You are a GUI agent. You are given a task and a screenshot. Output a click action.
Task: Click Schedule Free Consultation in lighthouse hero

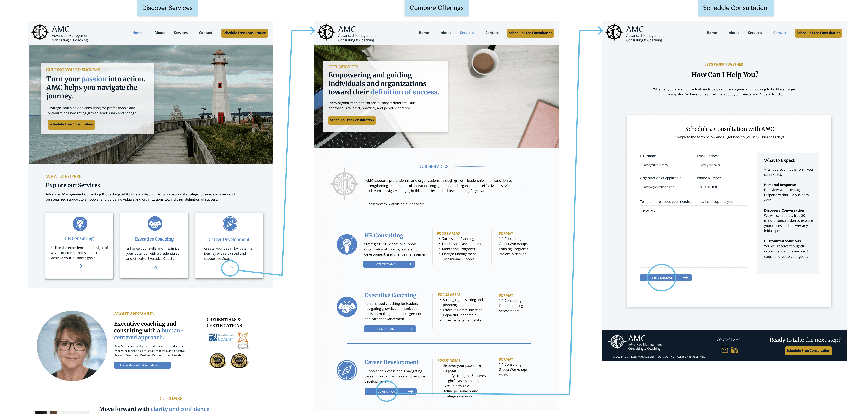(x=71, y=124)
